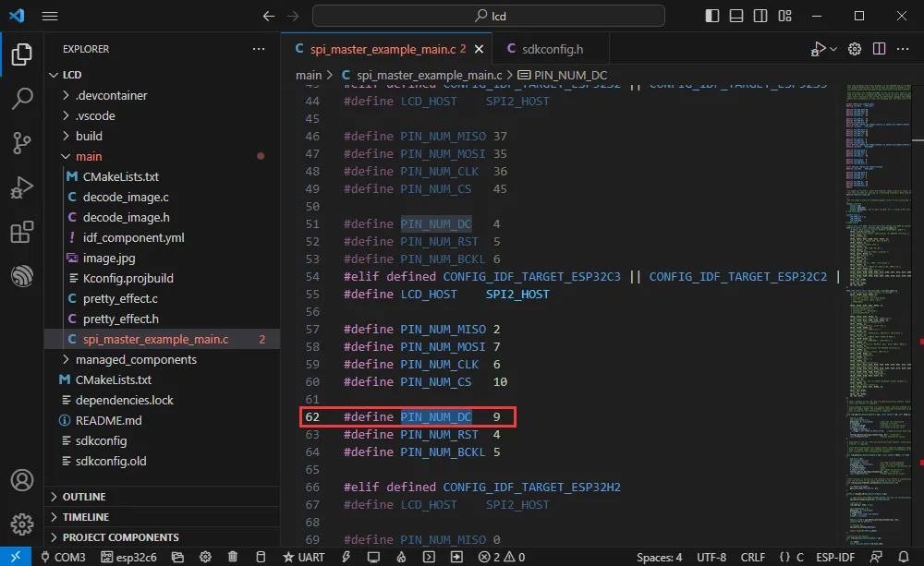
Task: Change line ending by clicking CRLF
Action: (x=752, y=556)
